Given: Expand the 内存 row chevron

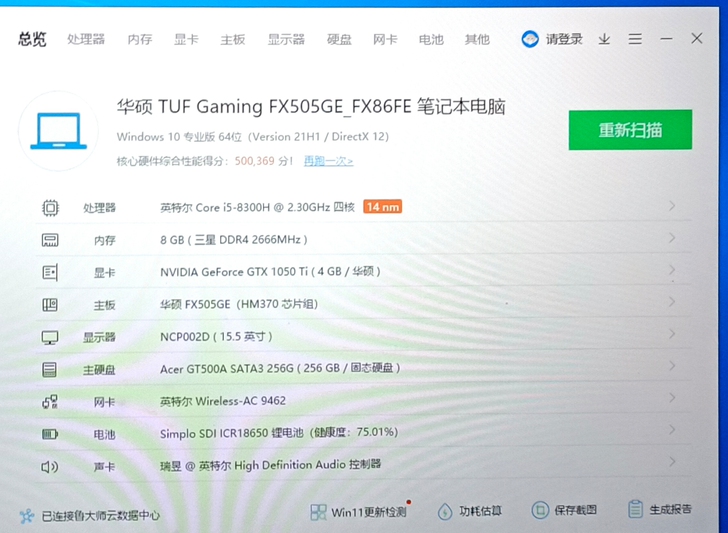Looking at the screenshot, I should coord(672,238).
